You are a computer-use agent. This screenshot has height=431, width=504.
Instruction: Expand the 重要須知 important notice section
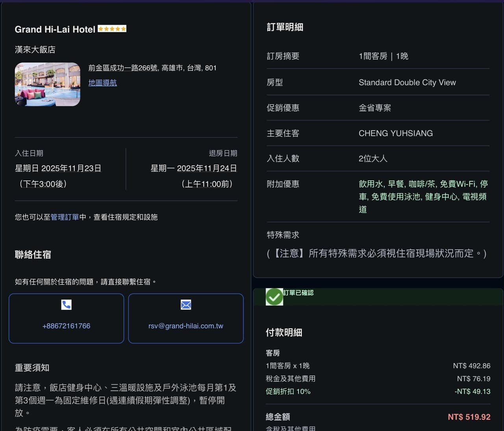[x=32, y=368]
